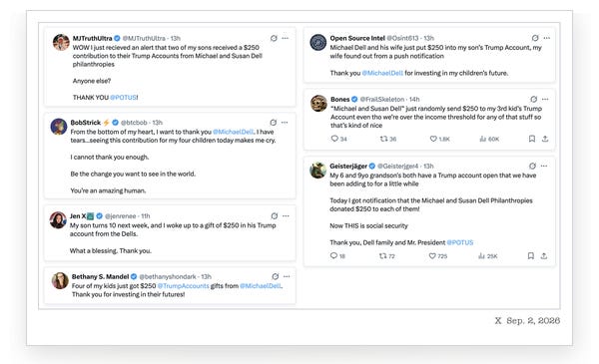Click the 11h timestamp on Jen X's tweet

[146, 216]
